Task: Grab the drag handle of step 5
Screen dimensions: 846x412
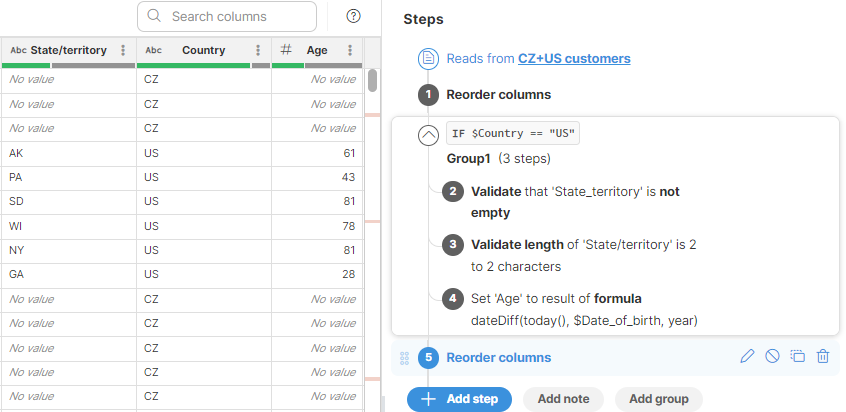Action: click(x=404, y=358)
